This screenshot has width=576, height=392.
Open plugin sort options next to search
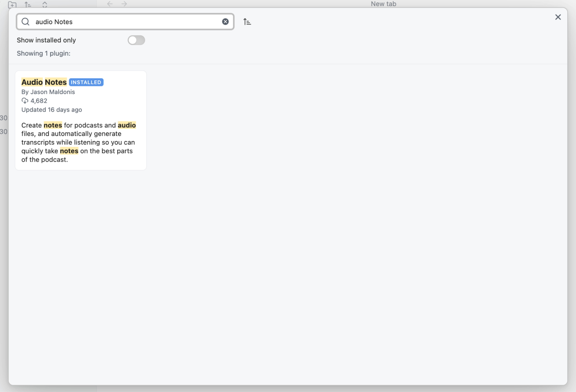point(247,22)
